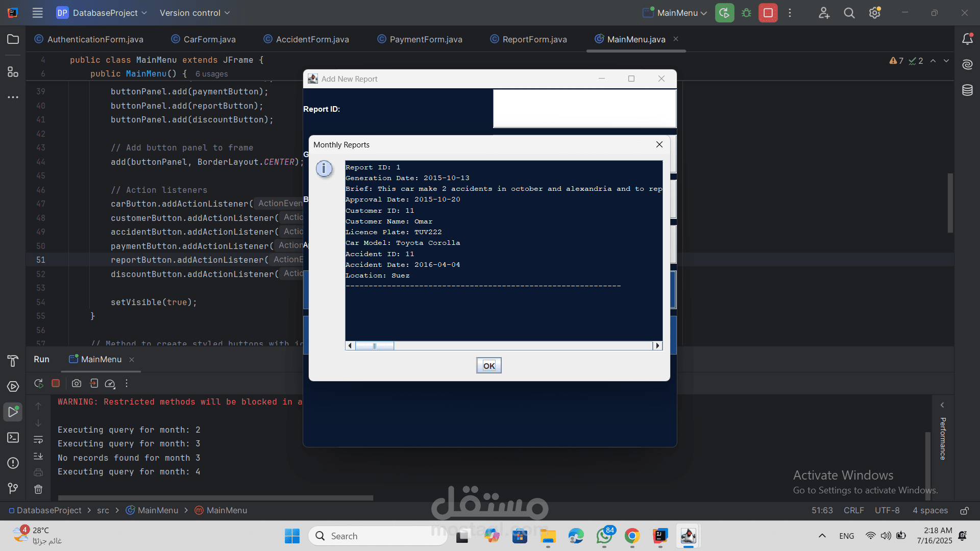Click the UTF-8 encoding in status bar

click(887, 511)
